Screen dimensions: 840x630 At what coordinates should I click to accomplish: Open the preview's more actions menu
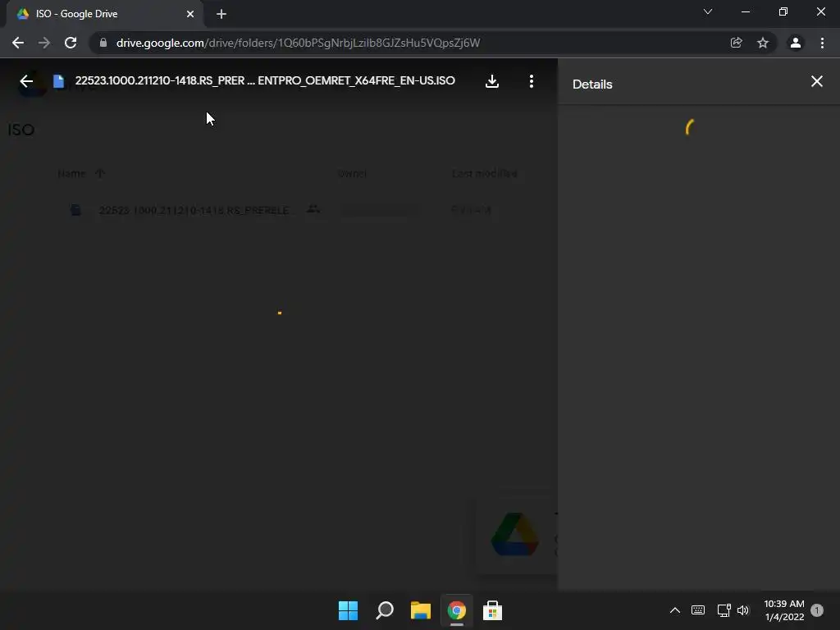531,81
